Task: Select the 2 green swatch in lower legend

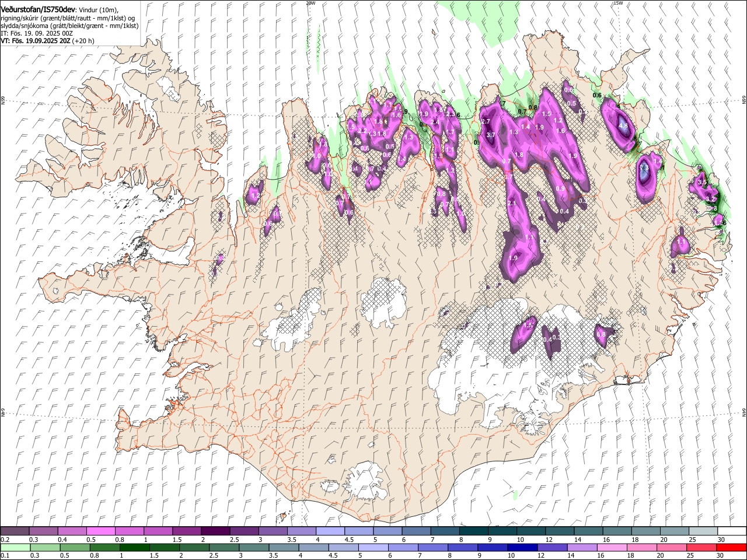Action: coord(194,547)
